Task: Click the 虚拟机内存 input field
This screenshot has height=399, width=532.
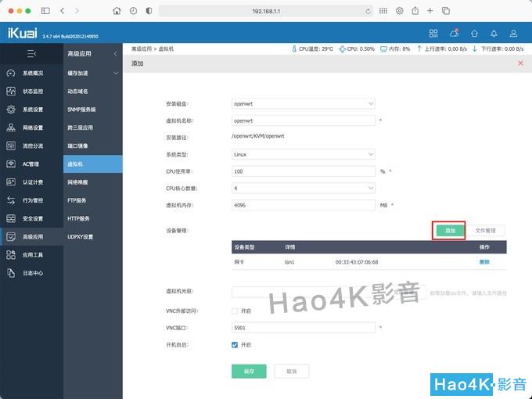Action: (x=304, y=205)
